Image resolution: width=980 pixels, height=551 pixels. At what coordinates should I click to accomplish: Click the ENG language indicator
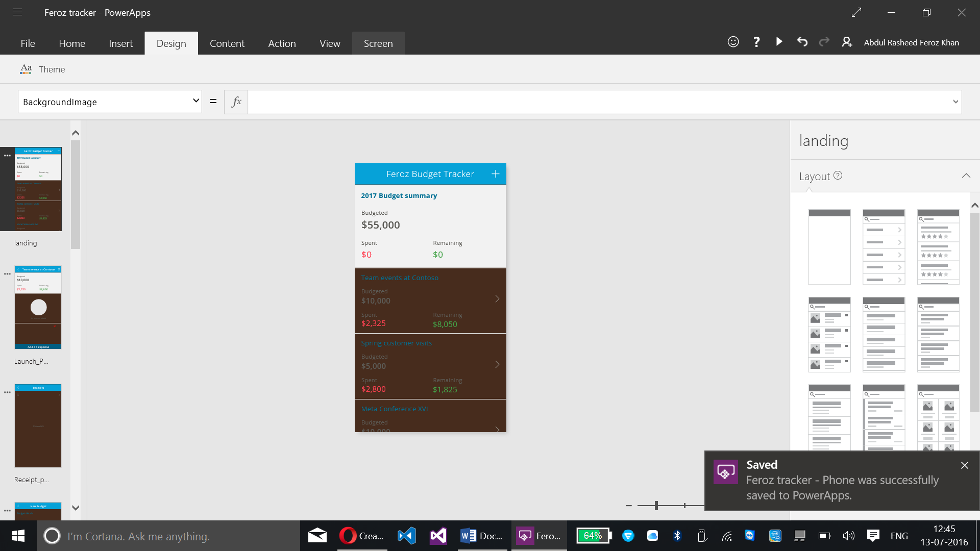899,536
